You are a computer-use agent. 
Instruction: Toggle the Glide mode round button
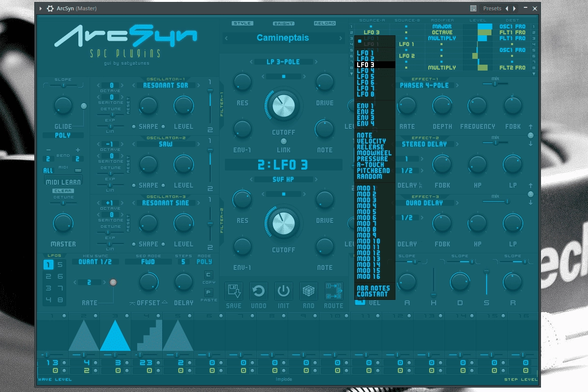pos(84,106)
